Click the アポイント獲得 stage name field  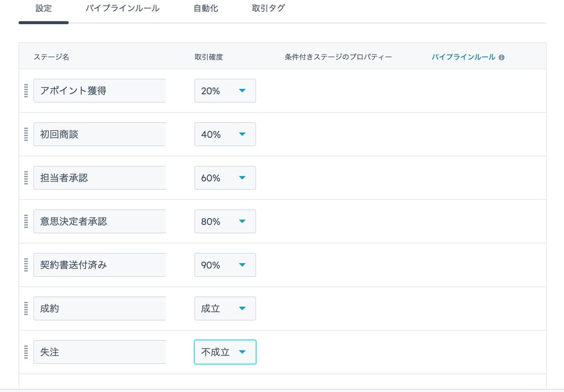pos(99,91)
